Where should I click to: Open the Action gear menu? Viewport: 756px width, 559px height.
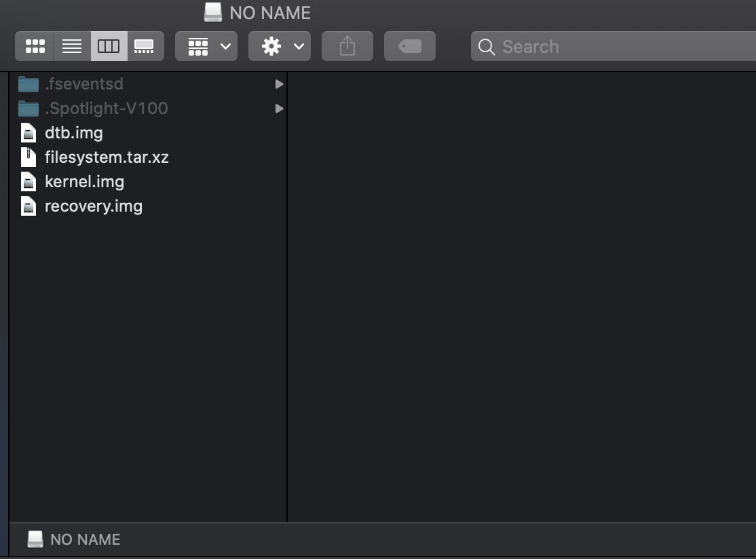click(x=279, y=46)
